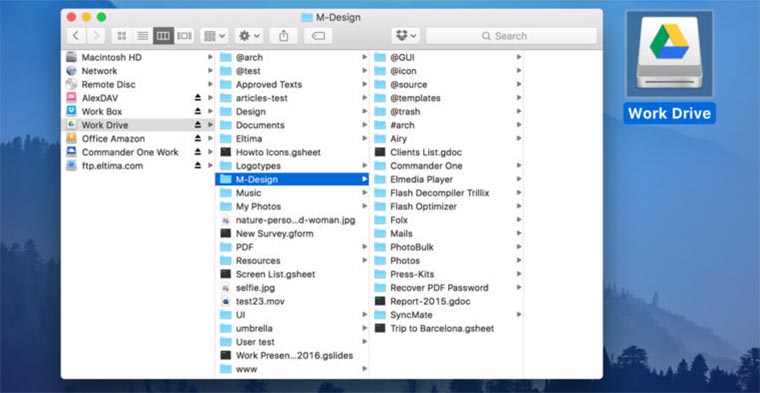Go back to previous folder
The height and width of the screenshot is (393, 760).
[76, 36]
